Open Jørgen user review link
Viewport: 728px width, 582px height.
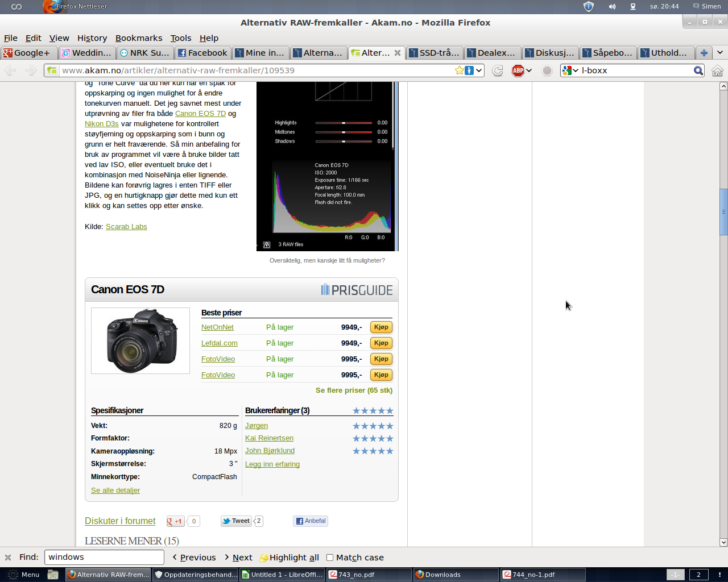point(257,426)
